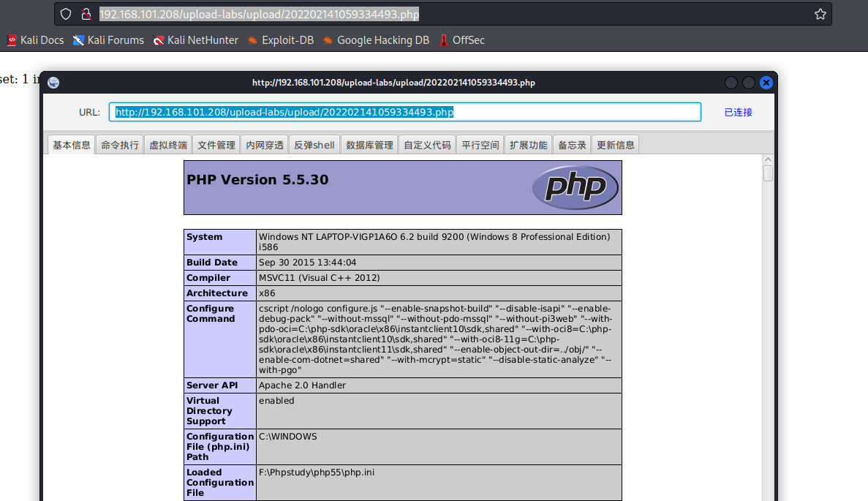The image size is (868, 501).
Task: Open the Kali Forums bookmark
Action: (x=108, y=40)
